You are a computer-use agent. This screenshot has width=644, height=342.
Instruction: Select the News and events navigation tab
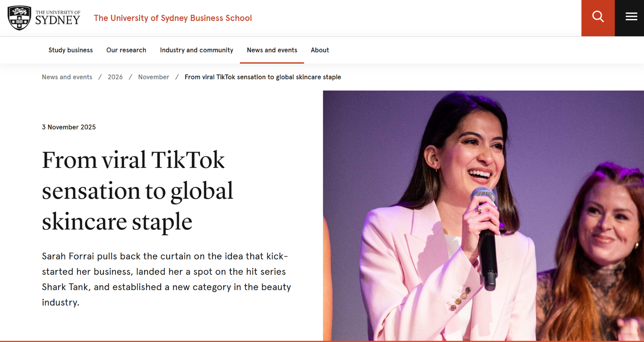272,50
